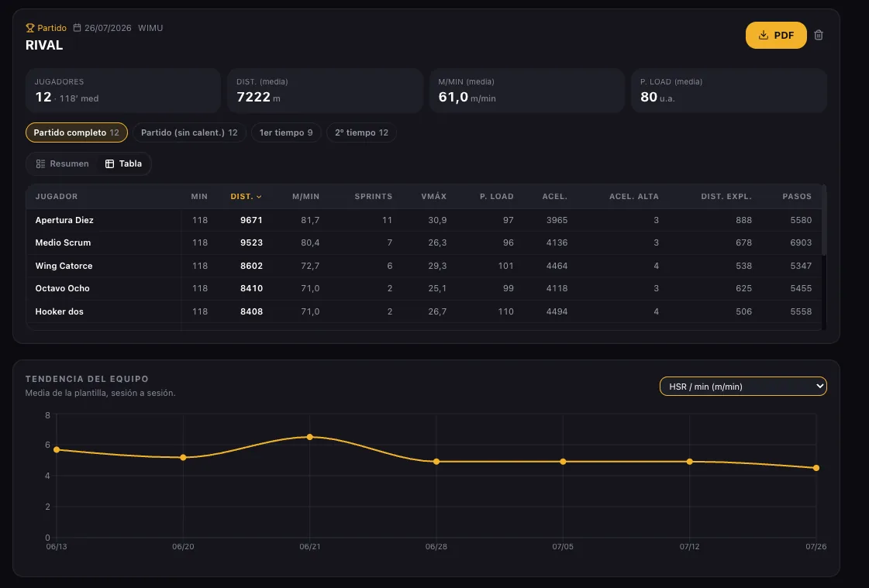Screen dimensions: 869x588
Task: Sort table by MIN column
Action: pyautogui.click(x=199, y=197)
